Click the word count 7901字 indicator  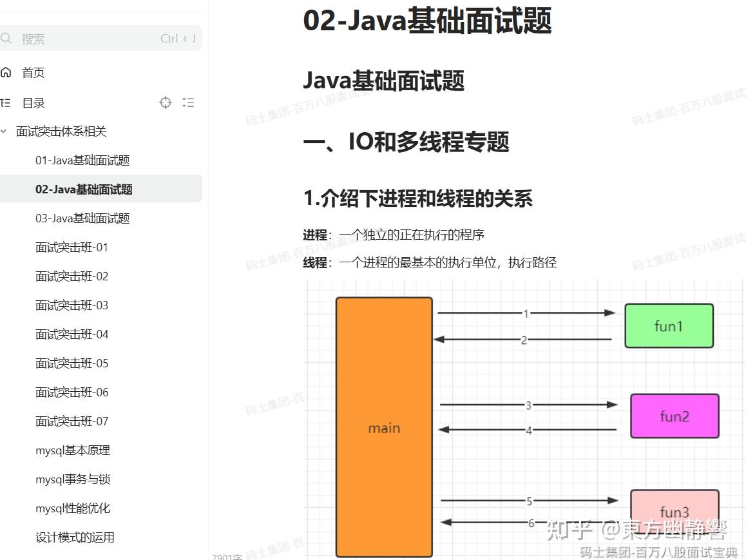[x=227, y=555]
